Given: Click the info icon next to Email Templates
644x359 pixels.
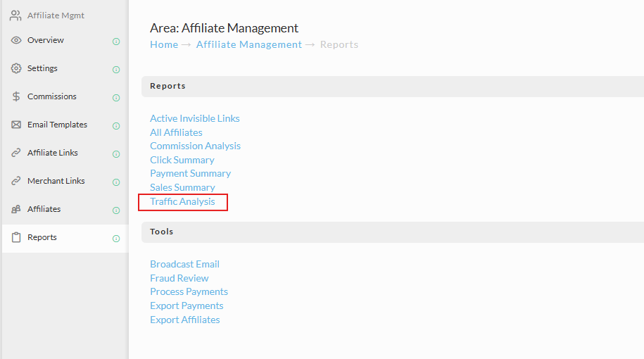Looking at the screenshot, I should [116, 126].
